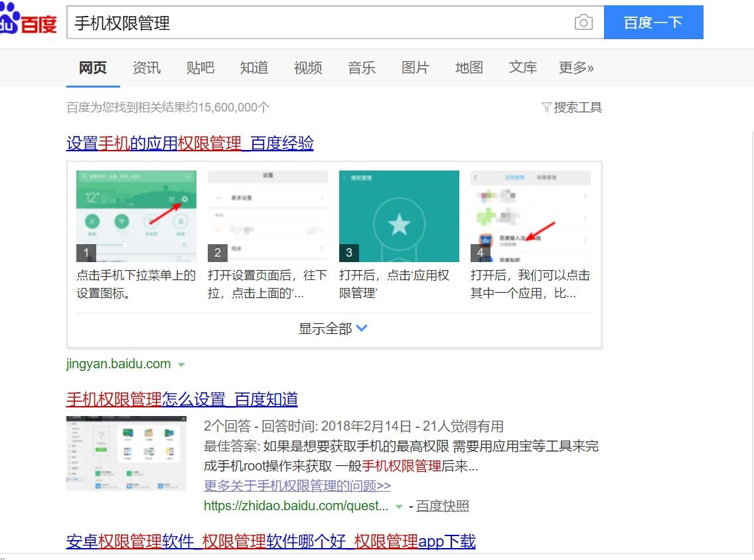Click caption 打开后，我们可以点击其中一个应用
754x560 pixels.
click(530, 284)
